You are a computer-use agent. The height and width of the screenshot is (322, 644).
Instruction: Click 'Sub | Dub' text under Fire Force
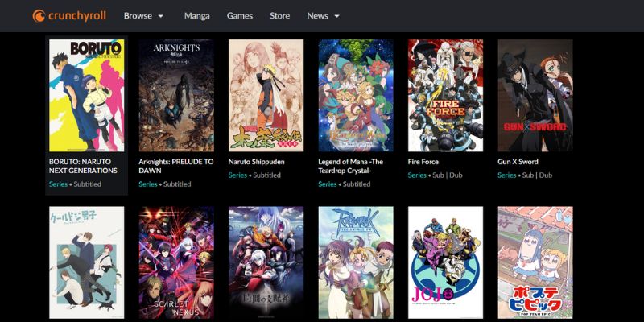[448, 175]
